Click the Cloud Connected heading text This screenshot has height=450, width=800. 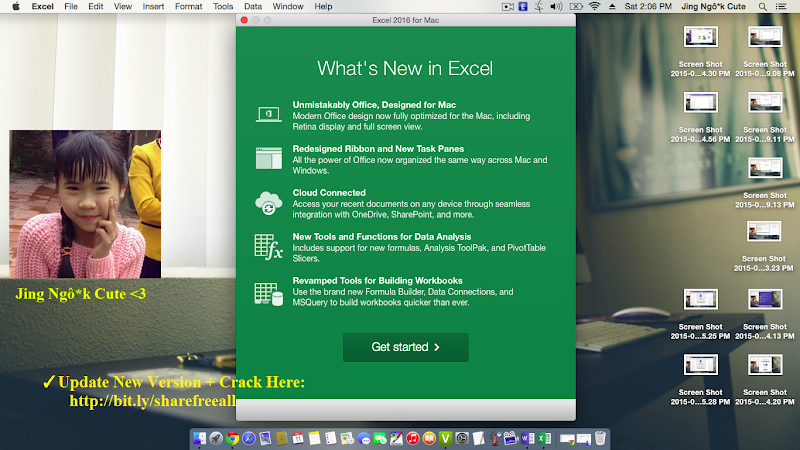point(329,193)
